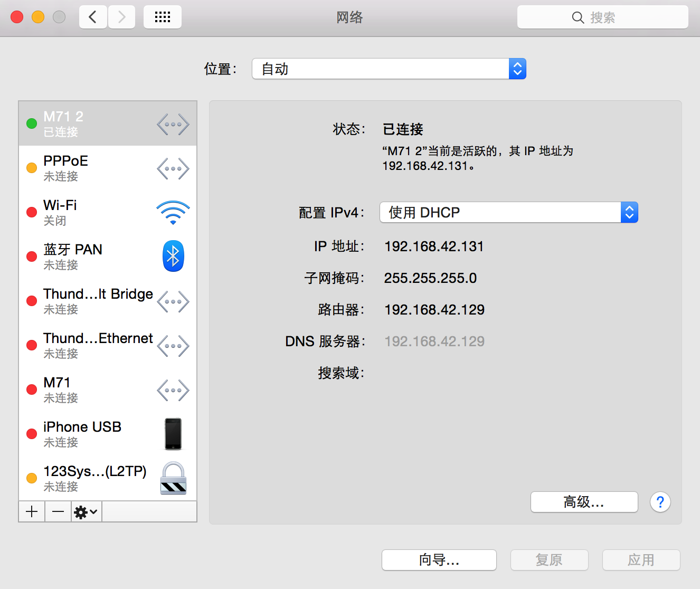700x589 pixels.
Task: Click red status dot of 蓝牙 PAN
Action: [x=32, y=256]
